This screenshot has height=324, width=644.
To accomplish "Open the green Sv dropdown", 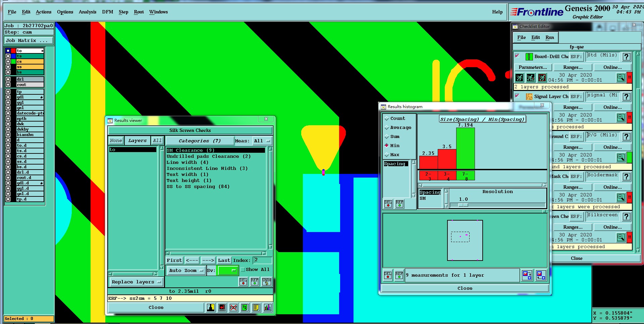I will point(228,270).
